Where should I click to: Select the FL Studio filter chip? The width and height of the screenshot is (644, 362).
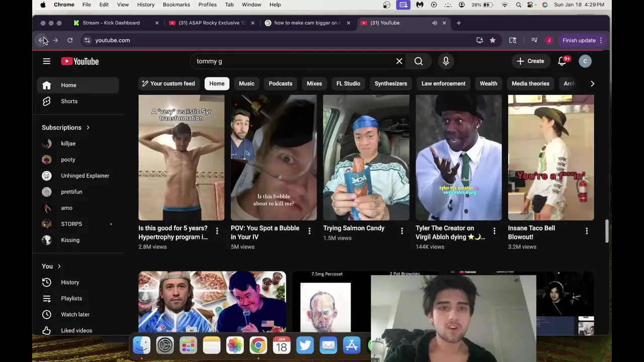pyautogui.click(x=348, y=83)
